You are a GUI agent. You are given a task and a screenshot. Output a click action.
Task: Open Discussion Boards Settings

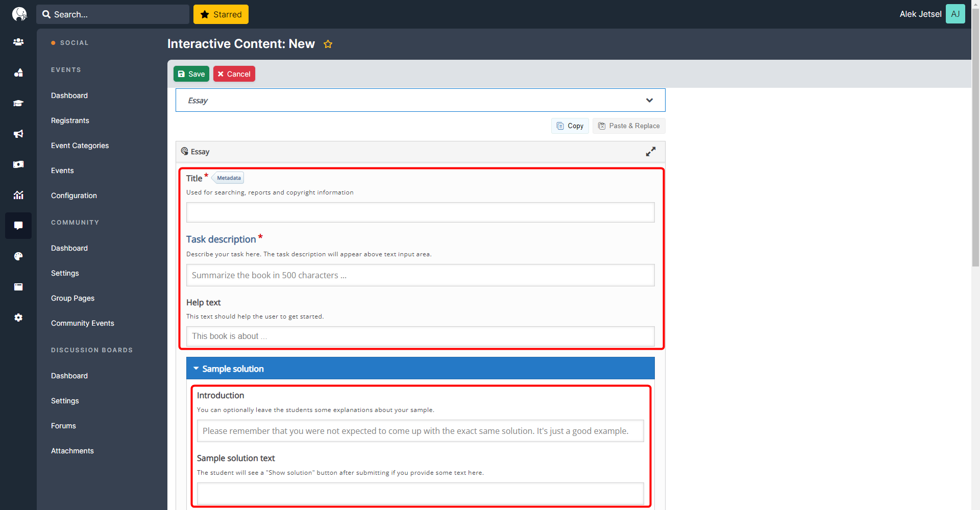click(65, 401)
